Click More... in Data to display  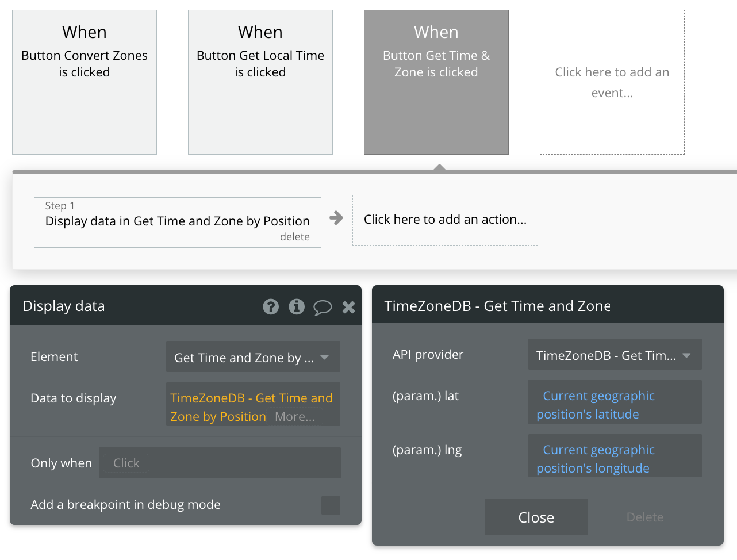pyautogui.click(x=295, y=417)
